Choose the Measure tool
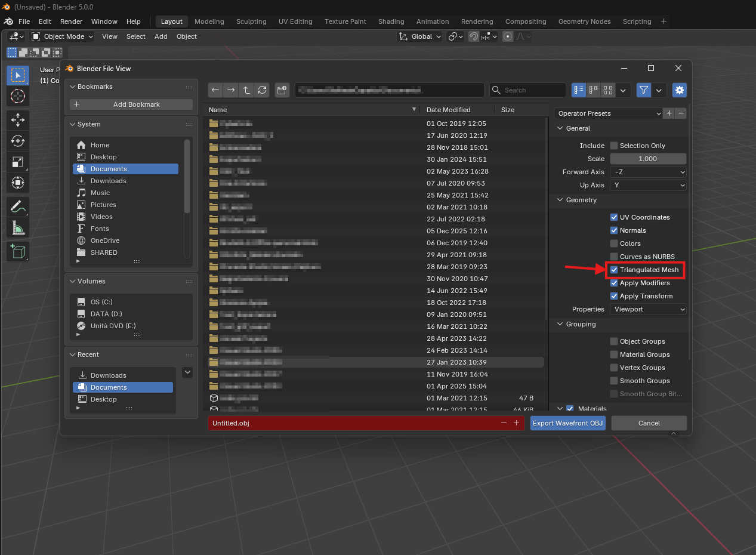The image size is (756, 555). (17, 227)
